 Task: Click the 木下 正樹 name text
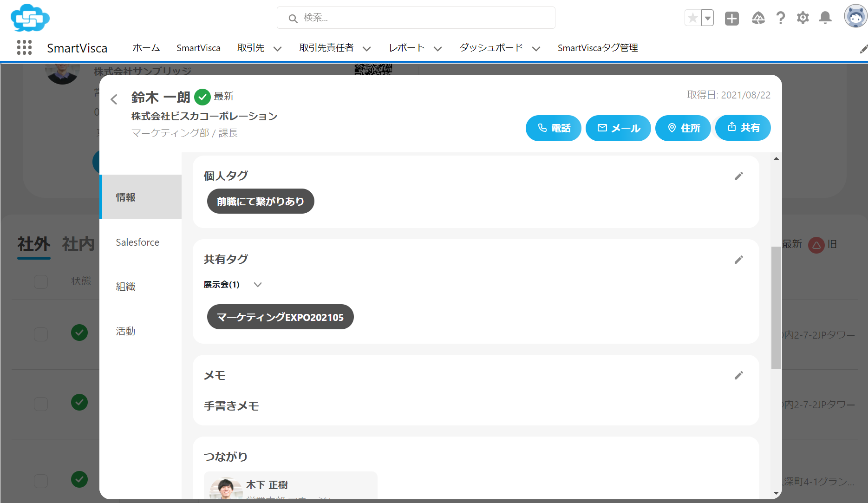pos(267,485)
